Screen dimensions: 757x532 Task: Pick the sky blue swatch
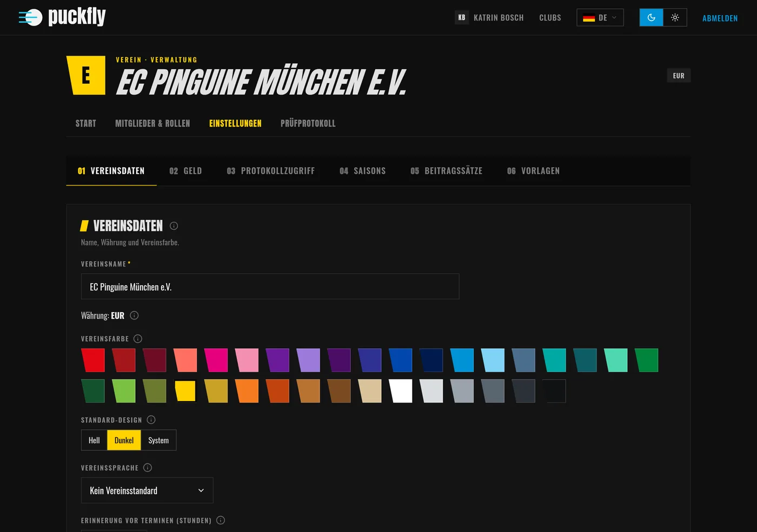pos(462,360)
